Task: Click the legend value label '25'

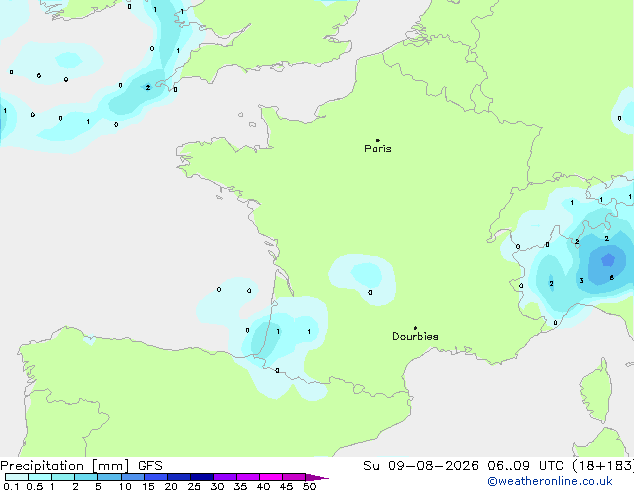Action: click(194, 486)
